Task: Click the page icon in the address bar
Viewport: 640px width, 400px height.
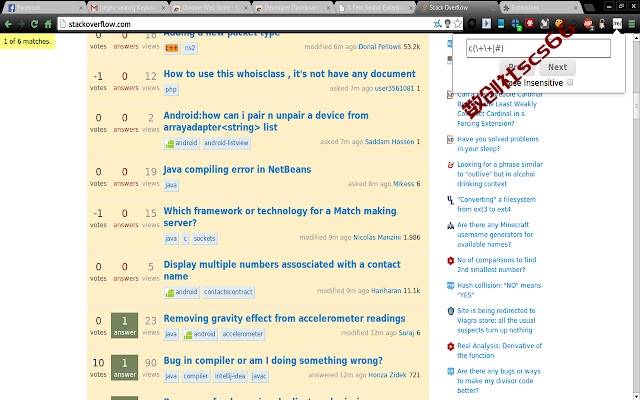Action: point(62,24)
